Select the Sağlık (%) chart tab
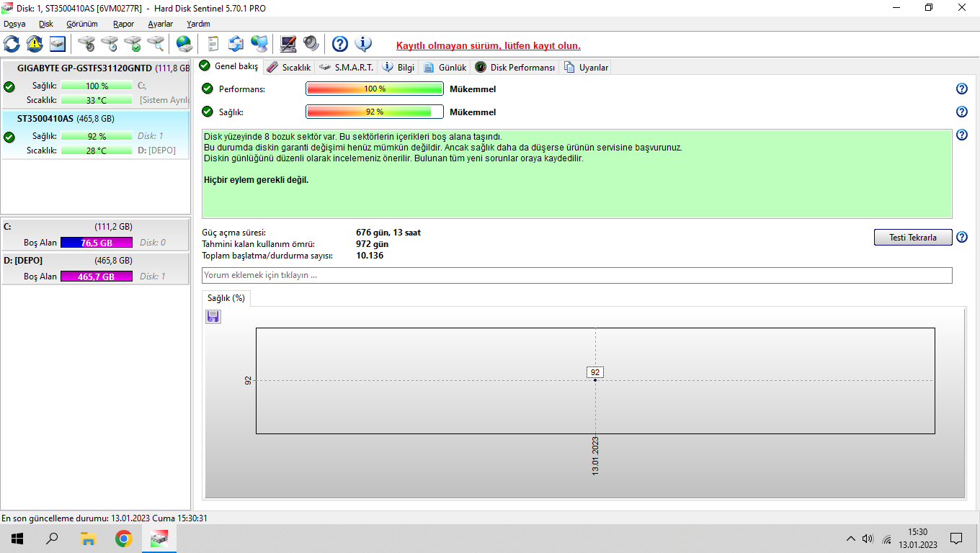 226,298
